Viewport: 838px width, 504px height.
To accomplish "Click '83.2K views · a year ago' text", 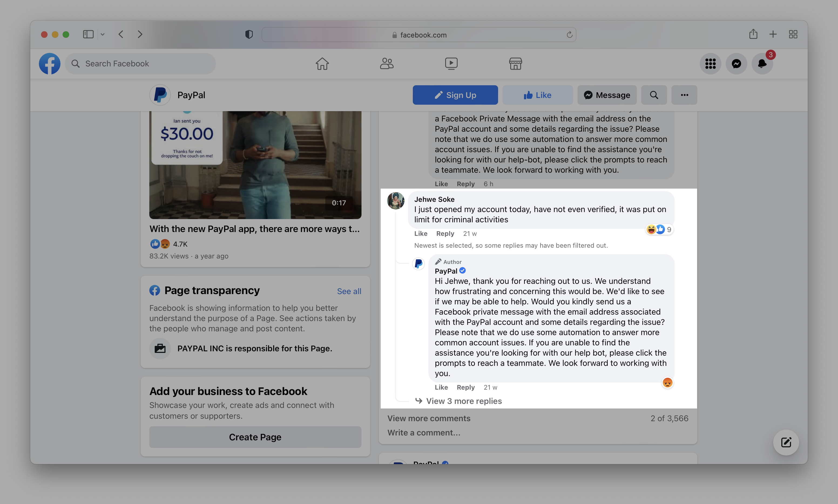I will pos(189,256).
